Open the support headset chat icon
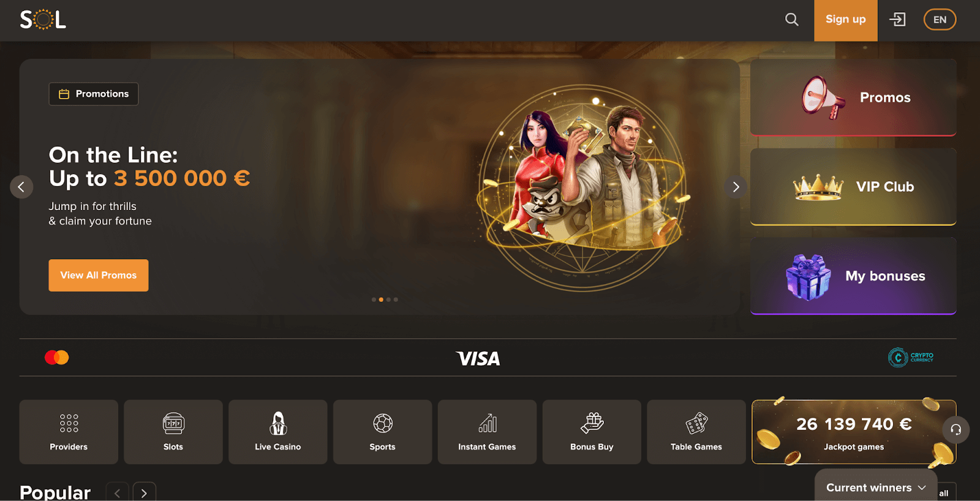This screenshot has width=980, height=501. pyautogui.click(x=956, y=430)
